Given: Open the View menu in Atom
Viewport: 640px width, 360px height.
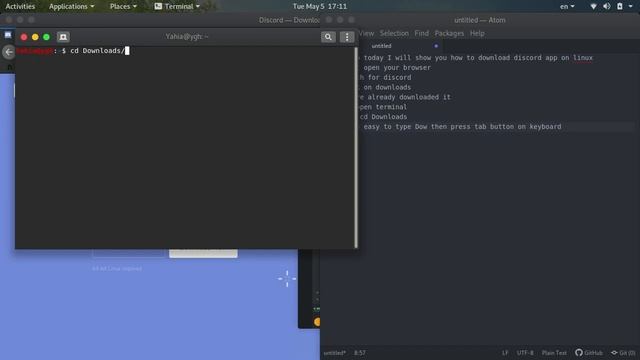Looking at the screenshot, I should click(367, 33).
